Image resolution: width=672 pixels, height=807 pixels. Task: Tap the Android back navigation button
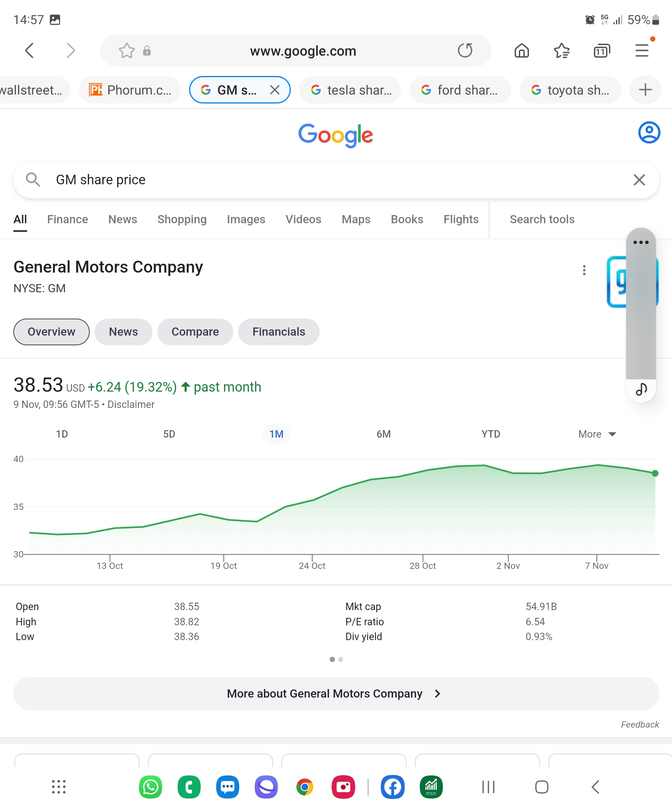point(595,787)
